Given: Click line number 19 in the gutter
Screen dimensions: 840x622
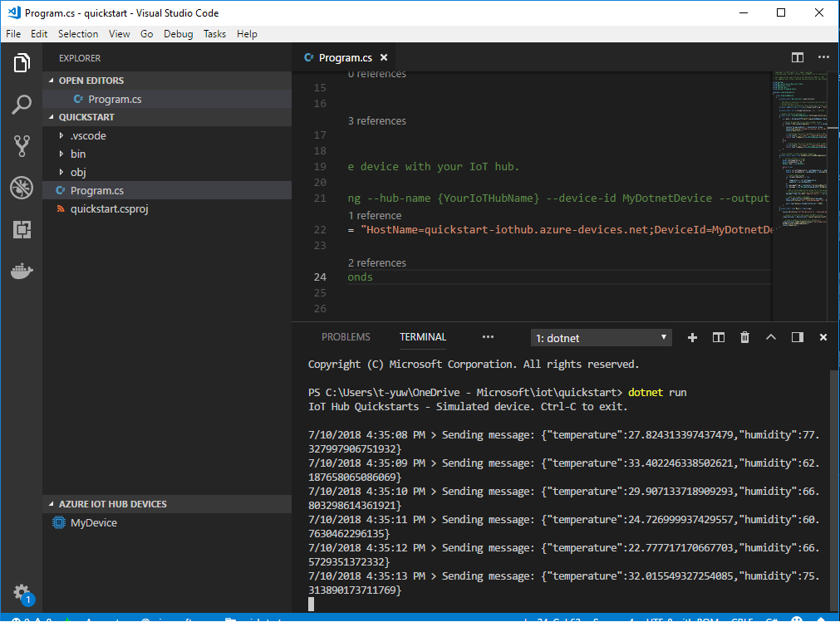Looking at the screenshot, I should click(320, 166).
